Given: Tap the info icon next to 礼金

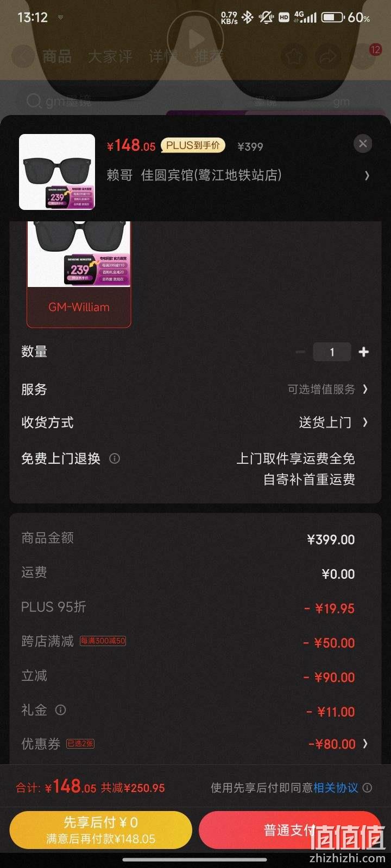Looking at the screenshot, I should (61, 710).
